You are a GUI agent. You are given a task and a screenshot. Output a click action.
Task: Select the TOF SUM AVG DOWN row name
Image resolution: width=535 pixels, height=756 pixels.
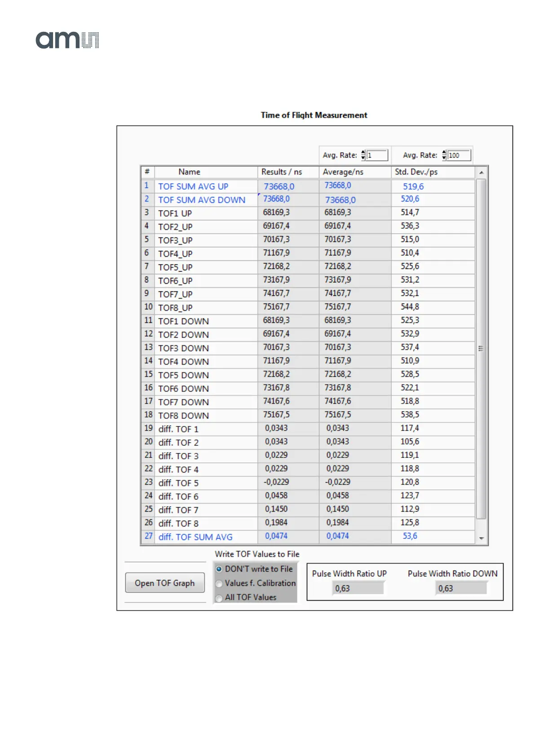pos(202,200)
